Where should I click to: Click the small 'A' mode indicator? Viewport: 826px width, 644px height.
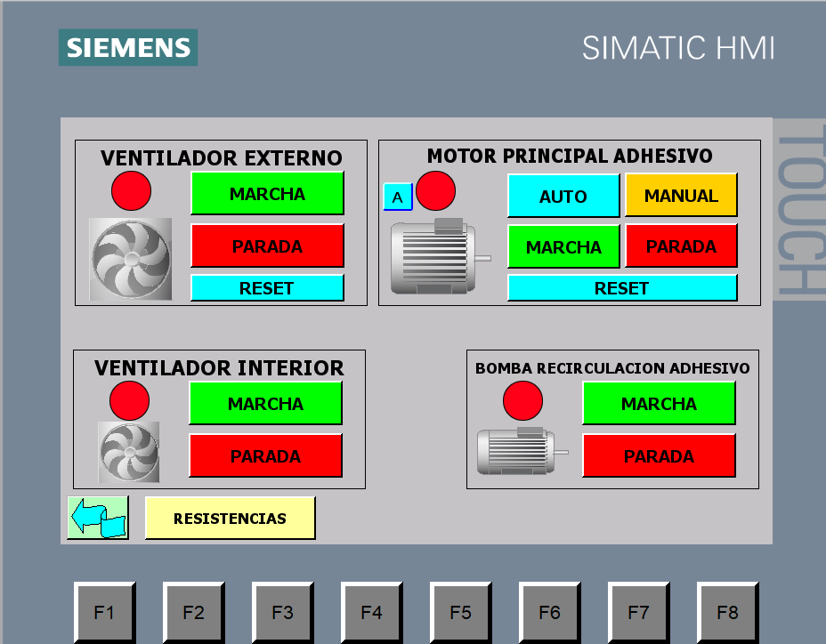pyautogui.click(x=398, y=197)
